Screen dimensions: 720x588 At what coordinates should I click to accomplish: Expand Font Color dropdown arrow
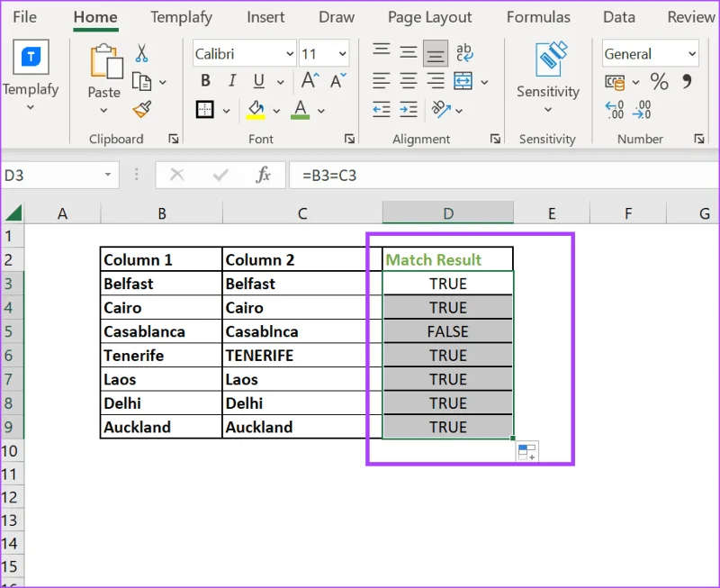point(321,111)
